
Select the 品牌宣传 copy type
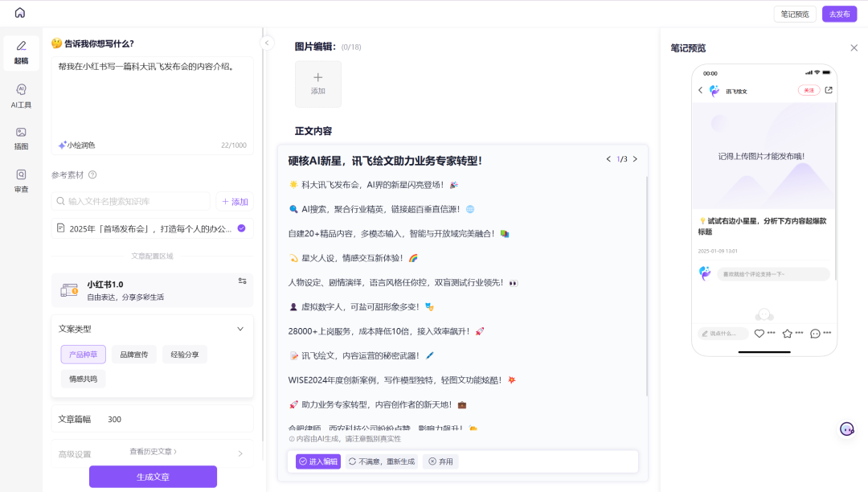[134, 355]
